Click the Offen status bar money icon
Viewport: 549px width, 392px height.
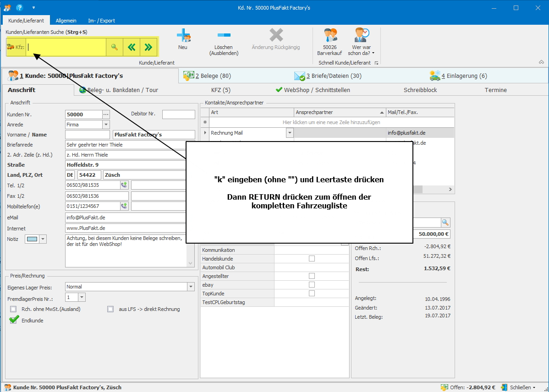click(x=445, y=387)
